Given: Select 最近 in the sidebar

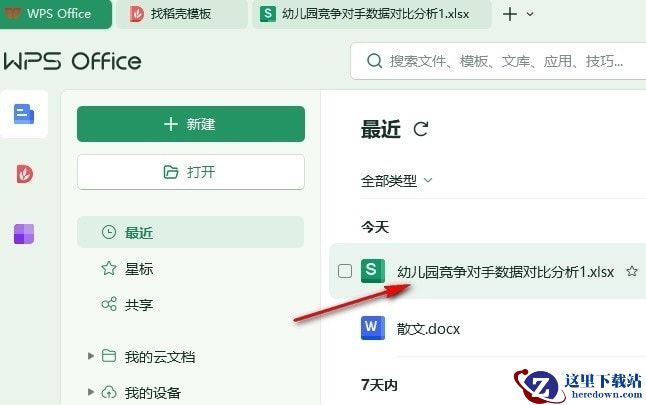Looking at the screenshot, I should click(190, 232).
